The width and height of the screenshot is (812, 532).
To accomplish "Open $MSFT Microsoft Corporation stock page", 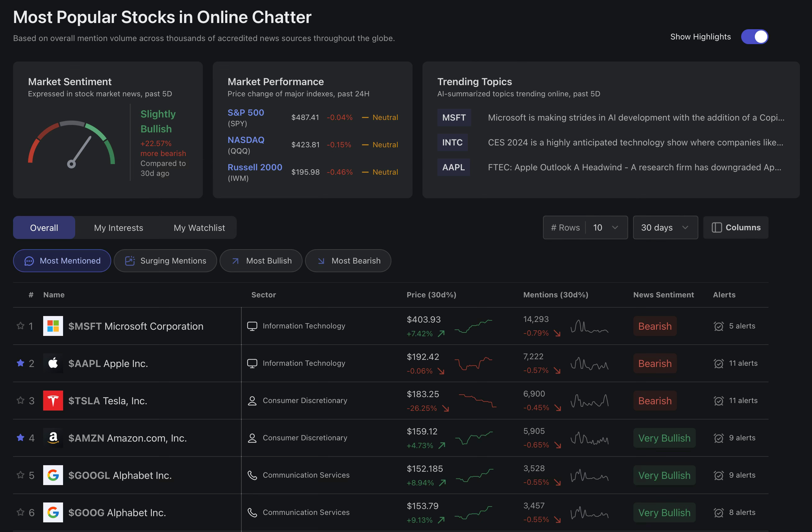I will tap(136, 326).
